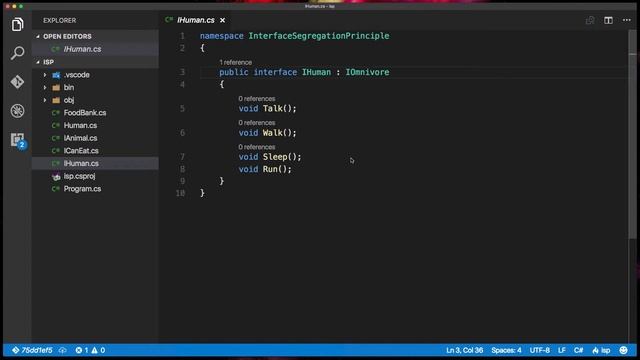The image size is (640, 360).
Task: Open the Explorer view icon
Action: (17, 24)
